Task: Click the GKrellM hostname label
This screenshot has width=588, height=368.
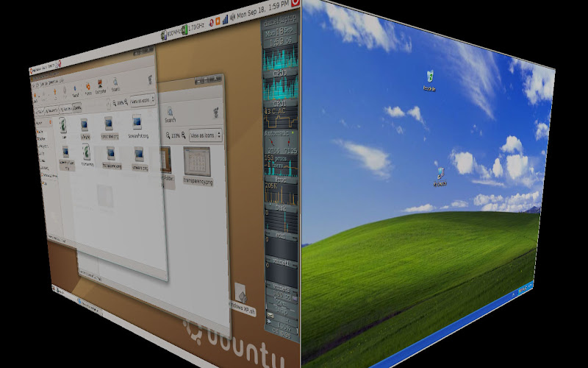Action: click(x=280, y=21)
